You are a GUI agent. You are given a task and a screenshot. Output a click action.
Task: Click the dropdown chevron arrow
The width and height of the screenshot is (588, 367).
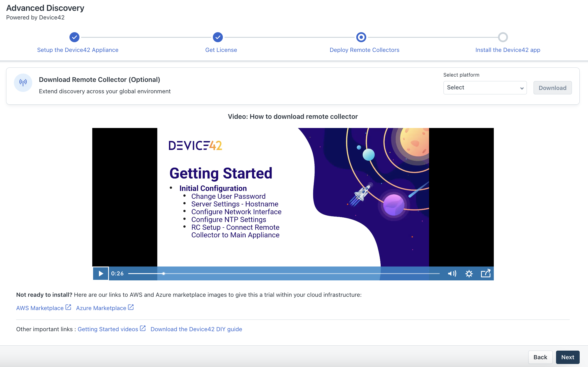click(522, 88)
